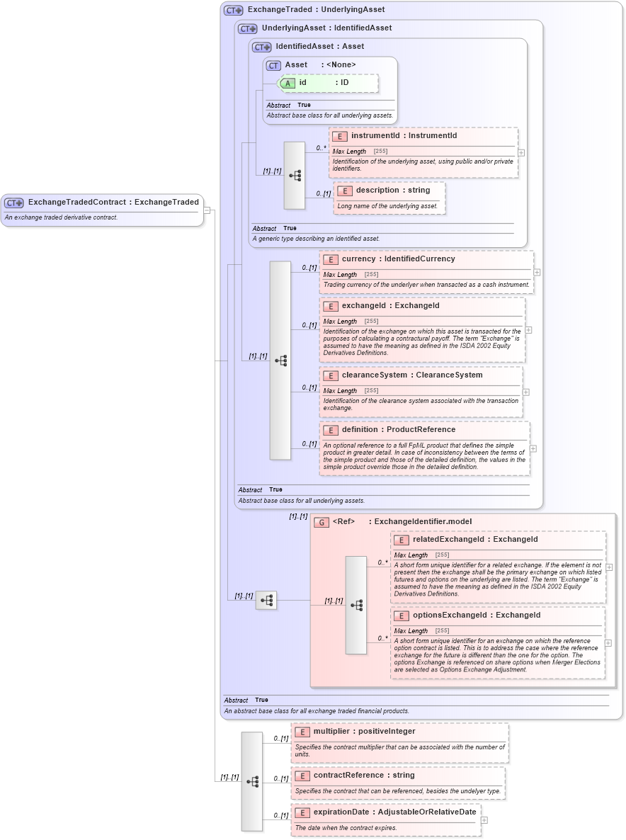Viewport: 626px width, 840px height.
Task: Select 'description : string' label
Action: 393,191
